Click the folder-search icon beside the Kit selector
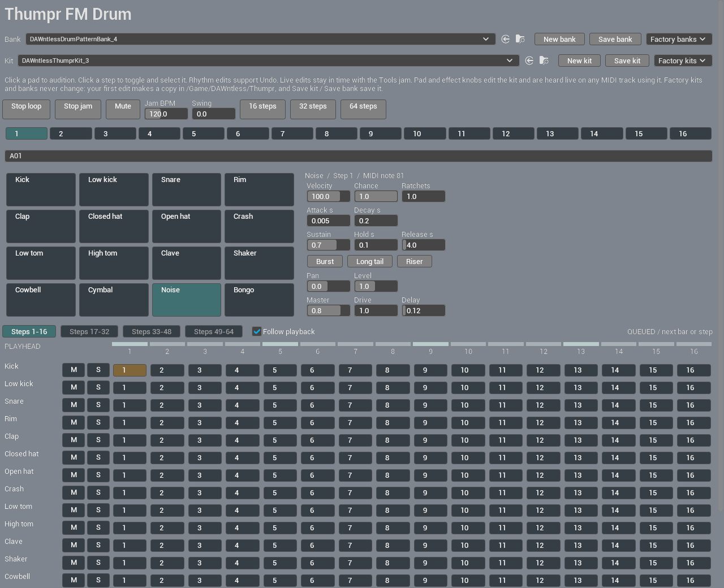 544,60
